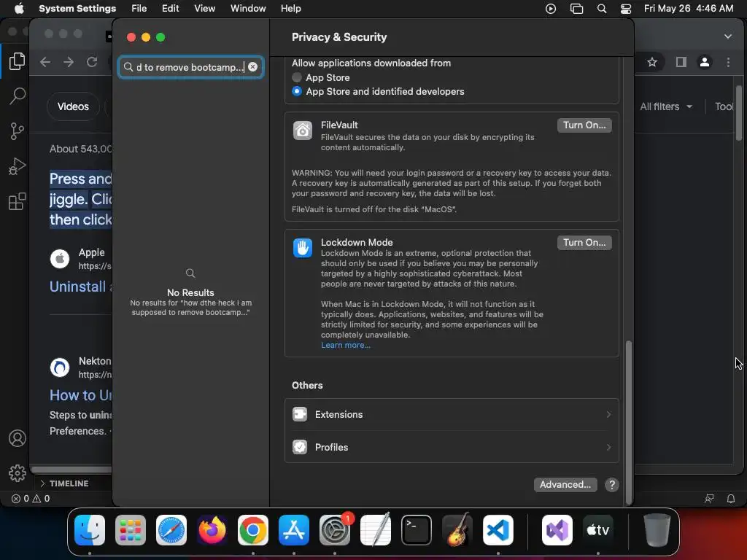Click the Privacy & Security pane scrollbar
This screenshot has width=747, height=560.
coord(628,422)
